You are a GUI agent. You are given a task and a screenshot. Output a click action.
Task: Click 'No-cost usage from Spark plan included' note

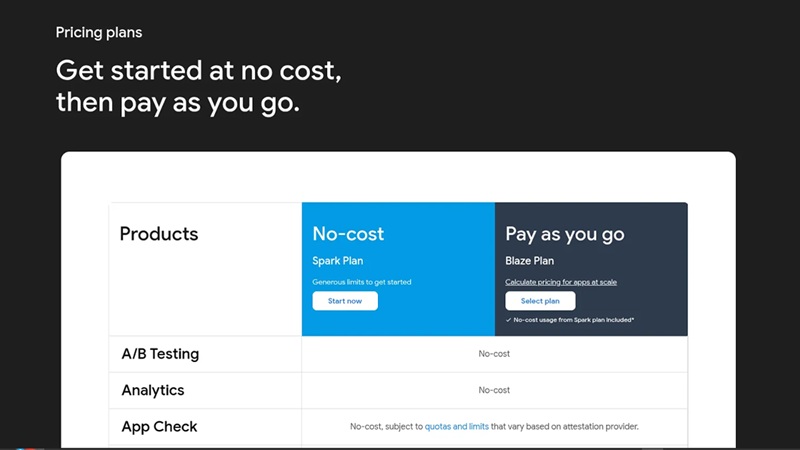click(575, 320)
